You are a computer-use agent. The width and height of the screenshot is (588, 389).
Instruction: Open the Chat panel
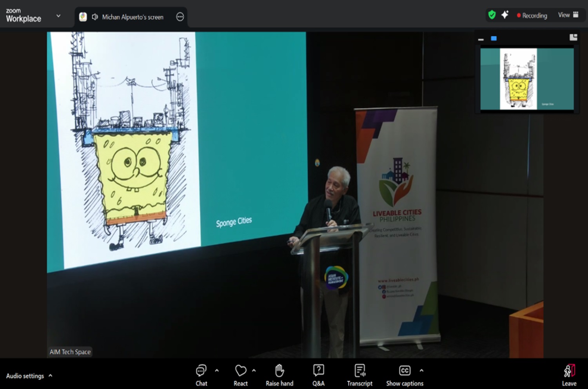[201, 375]
